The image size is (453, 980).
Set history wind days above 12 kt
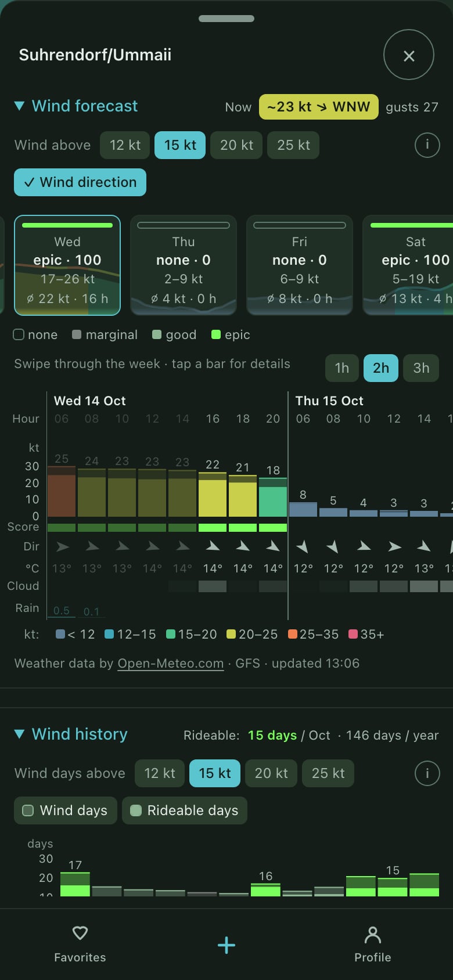pos(160,773)
